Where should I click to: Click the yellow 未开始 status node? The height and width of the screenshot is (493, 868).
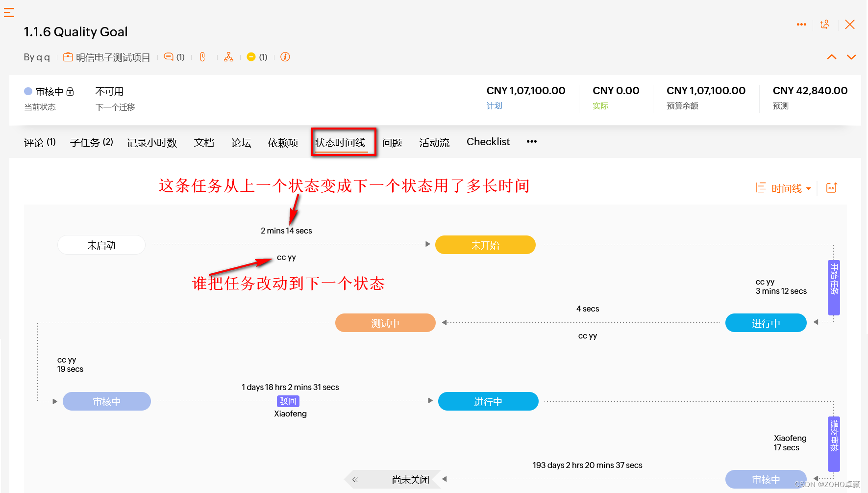tap(485, 245)
